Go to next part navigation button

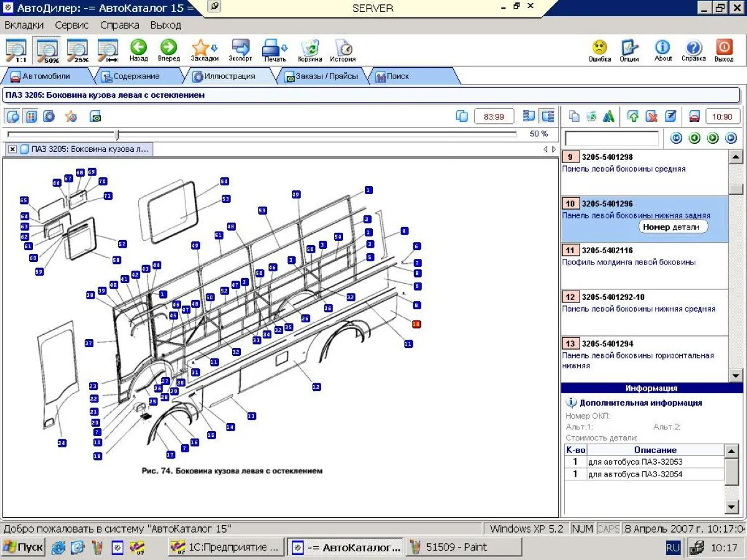pos(713,138)
